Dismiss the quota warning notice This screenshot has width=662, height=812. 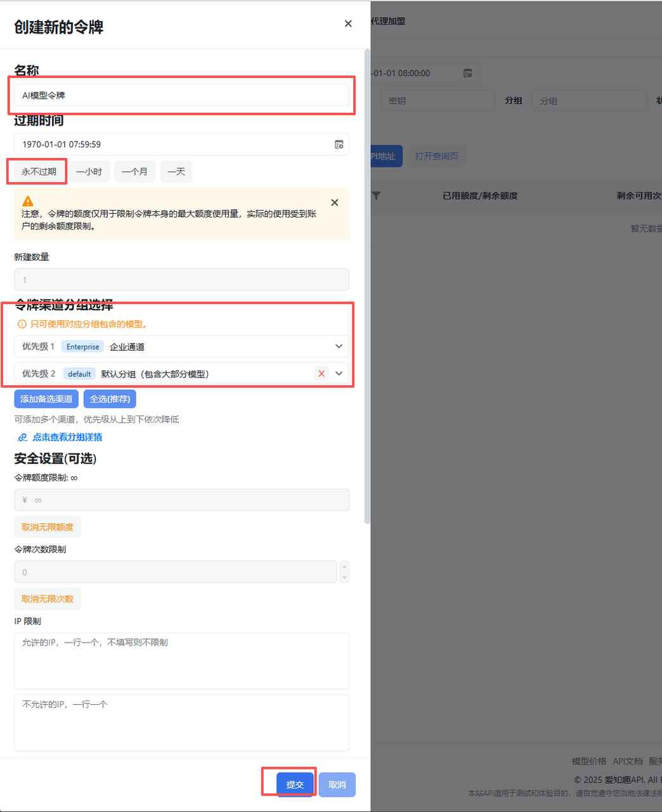point(335,203)
